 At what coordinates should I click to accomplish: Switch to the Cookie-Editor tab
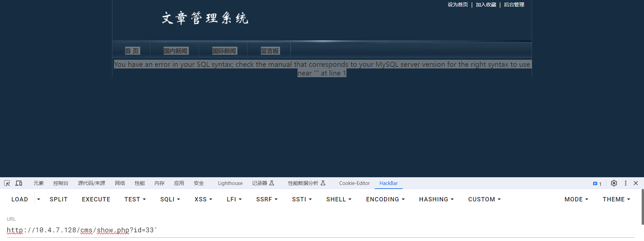tap(354, 183)
